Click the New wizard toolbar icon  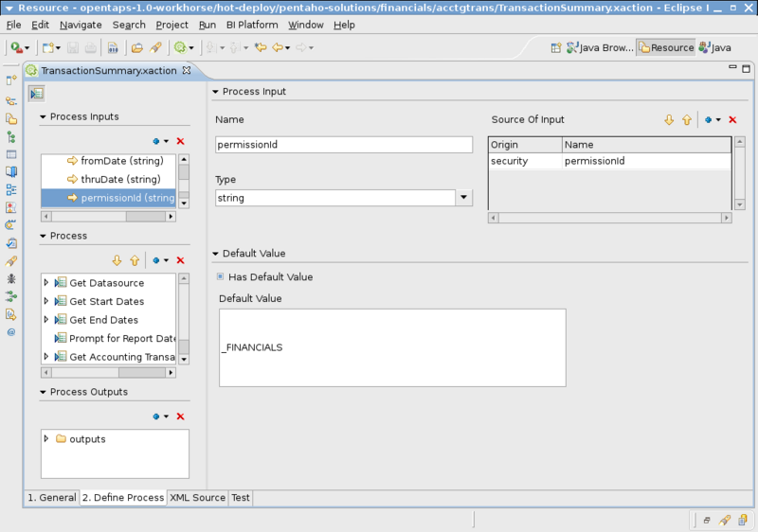(x=48, y=47)
